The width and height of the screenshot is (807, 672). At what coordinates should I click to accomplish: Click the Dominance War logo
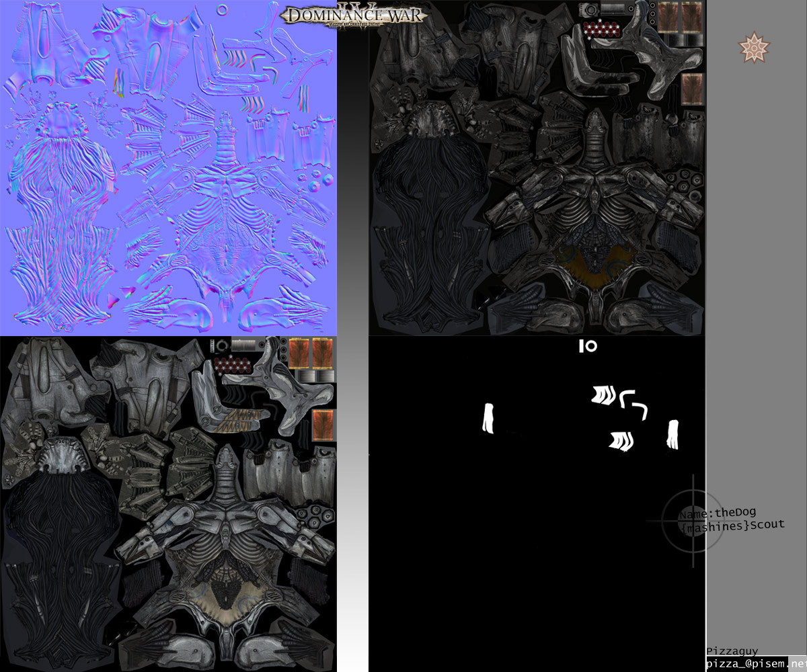(352, 15)
